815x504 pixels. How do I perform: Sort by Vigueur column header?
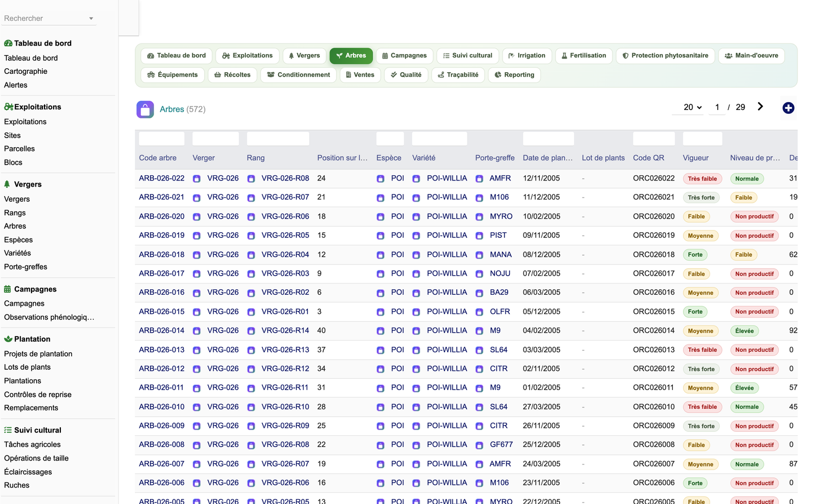point(695,158)
